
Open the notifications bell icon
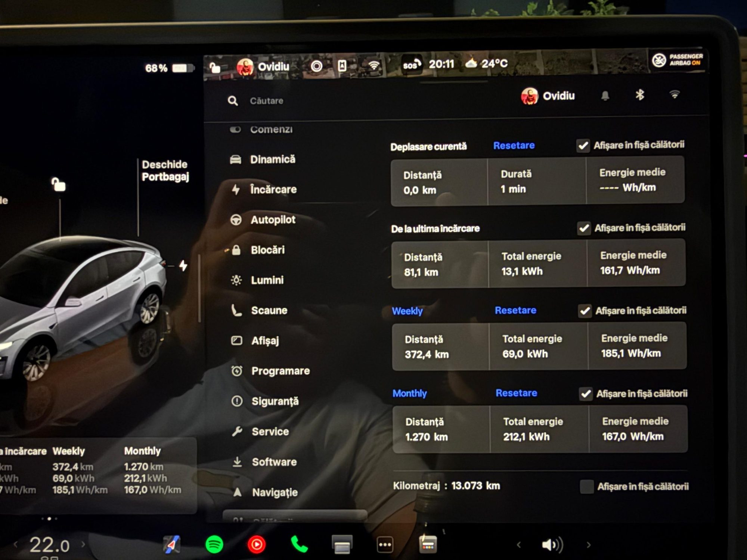(605, 96)
